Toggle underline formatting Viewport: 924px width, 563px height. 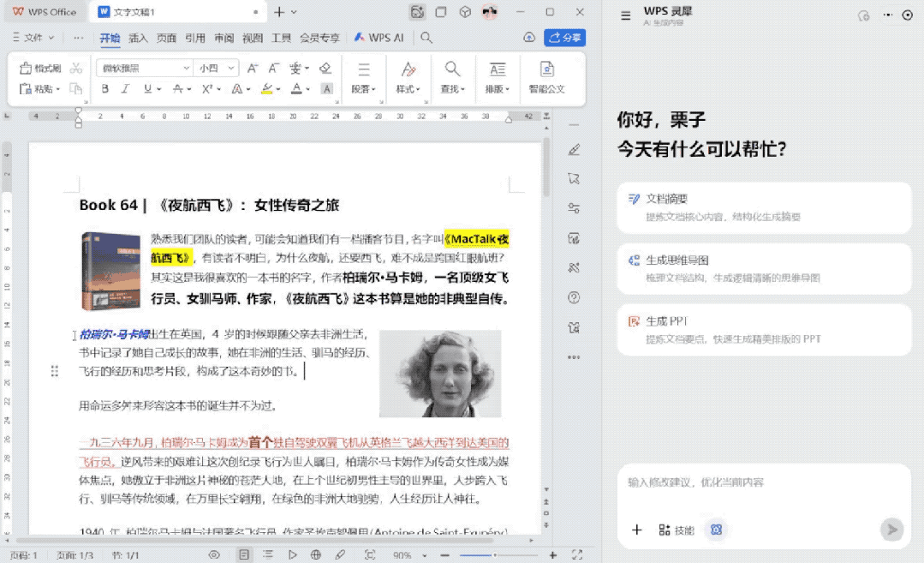click(147, 89)
